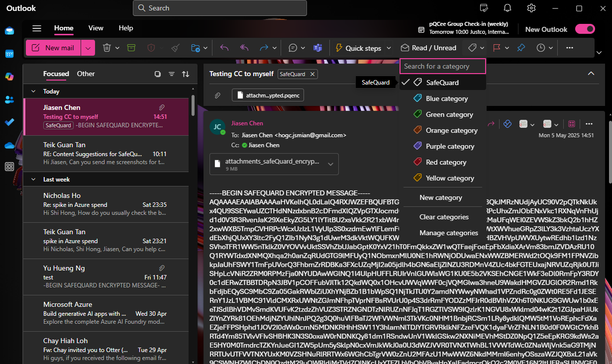
Task: Click the Quick steps button
Action: [x=358, y=48]
